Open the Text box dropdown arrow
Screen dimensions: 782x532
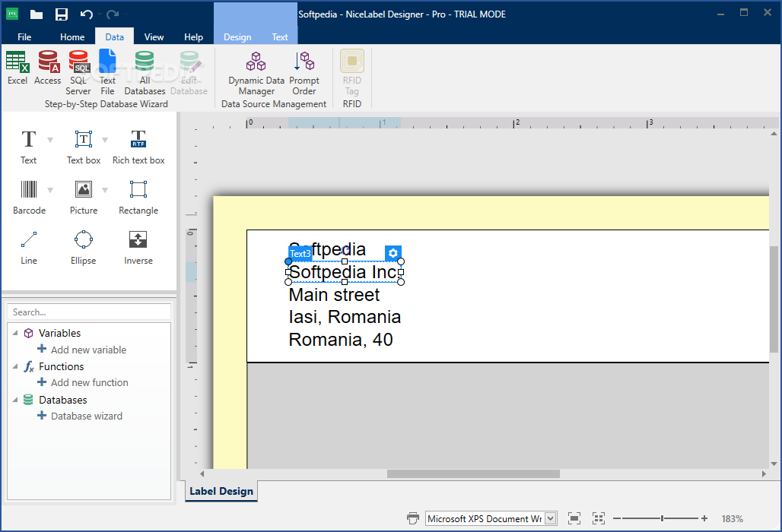(x=105, y=140)
